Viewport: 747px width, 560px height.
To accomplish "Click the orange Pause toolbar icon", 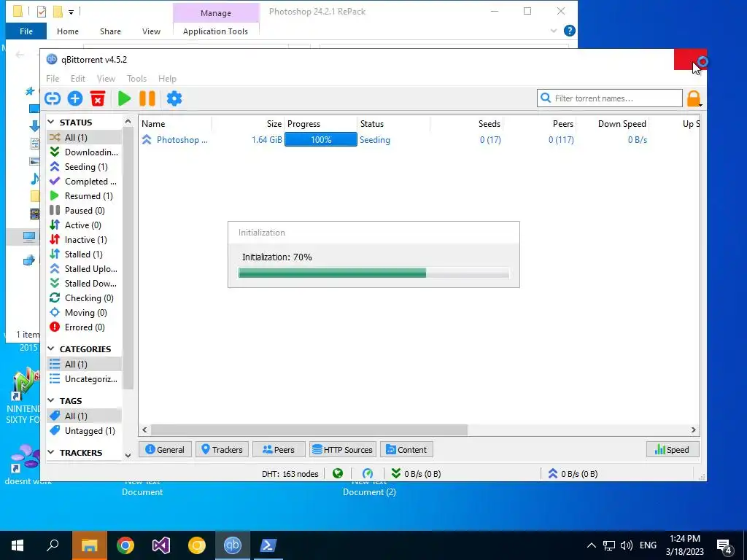I will point(147,98).
